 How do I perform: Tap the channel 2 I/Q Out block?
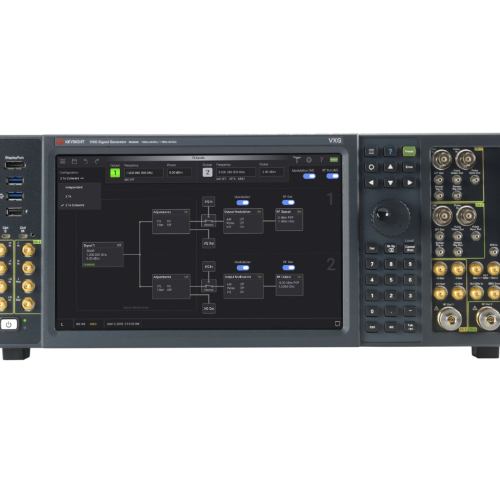pos(209,309)
